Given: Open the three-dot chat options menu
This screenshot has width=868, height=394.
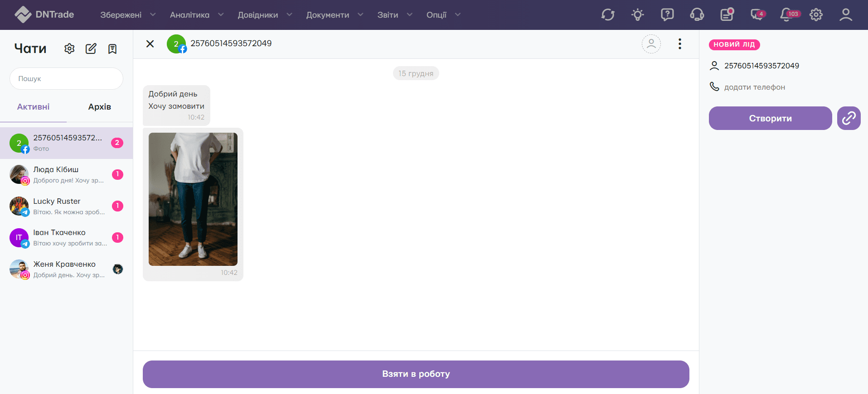Looking at the screenshot, I should click(x=679, y=44).
